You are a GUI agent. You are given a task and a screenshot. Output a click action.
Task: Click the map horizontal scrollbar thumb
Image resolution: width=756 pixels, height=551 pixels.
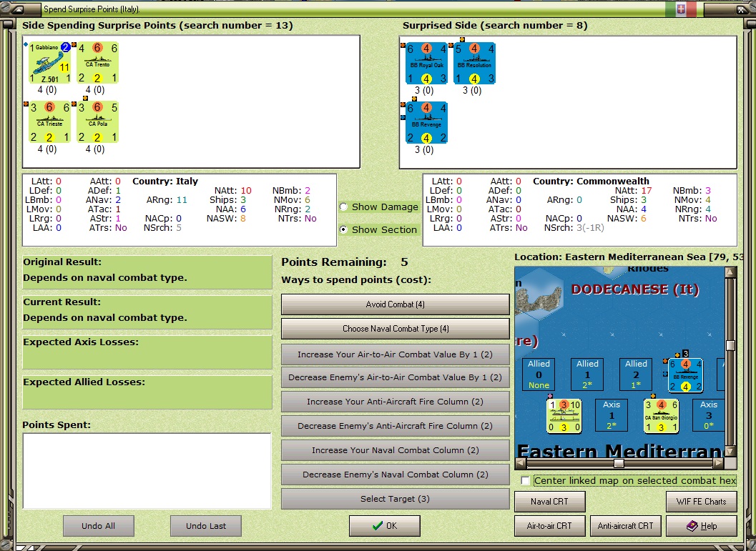(x=619, y=463)
